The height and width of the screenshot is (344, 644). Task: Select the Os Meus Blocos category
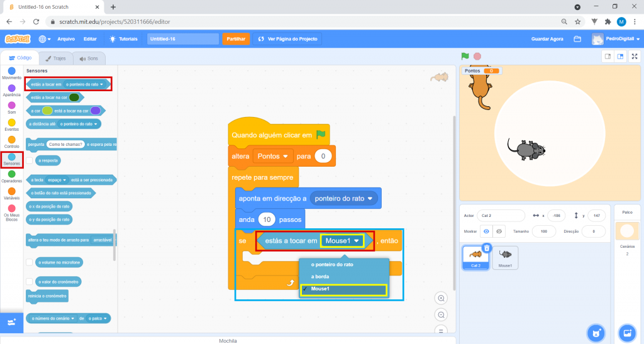pyautogui.click(x=12, y=212)
